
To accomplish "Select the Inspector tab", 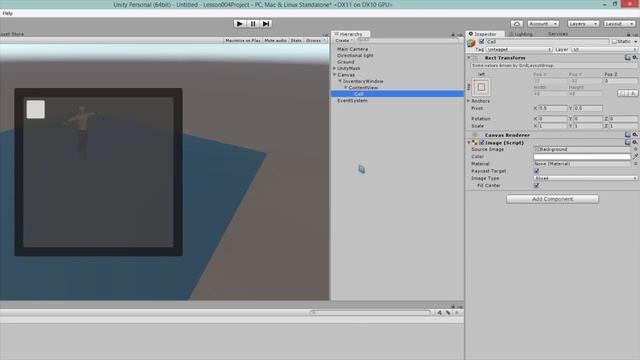I will (485, 34).
